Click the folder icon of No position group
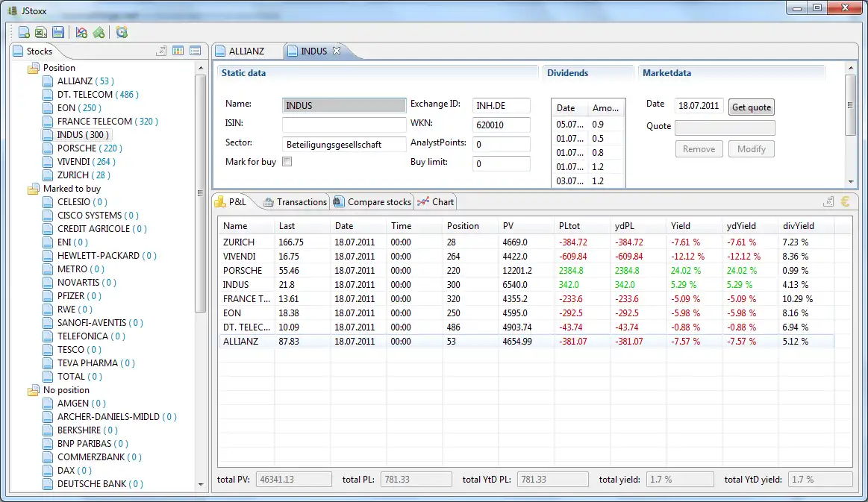 [x=34, y=390]
